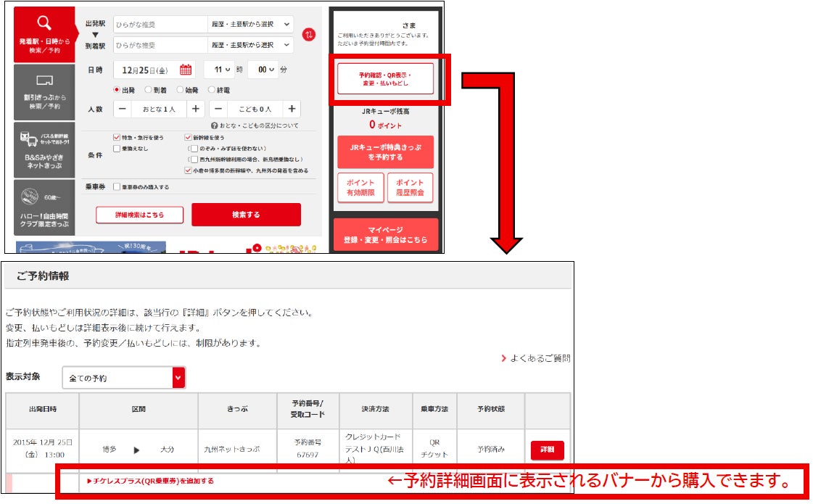Click the 乗車方法 column header

pyautogui.click(x=434, y=409)
